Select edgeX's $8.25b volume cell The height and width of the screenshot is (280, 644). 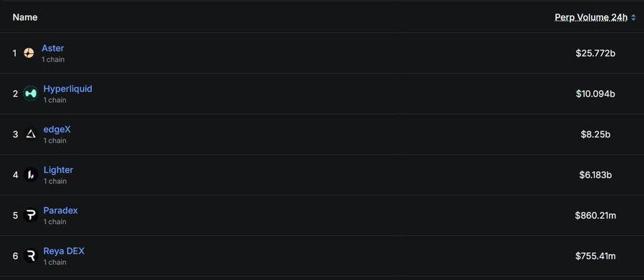[595, 134]
